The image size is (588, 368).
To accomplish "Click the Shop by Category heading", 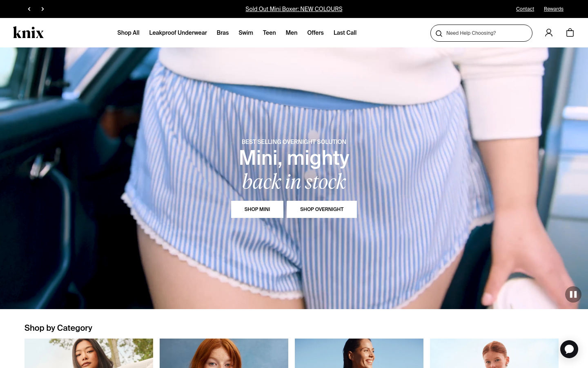I will coord(58,328).
